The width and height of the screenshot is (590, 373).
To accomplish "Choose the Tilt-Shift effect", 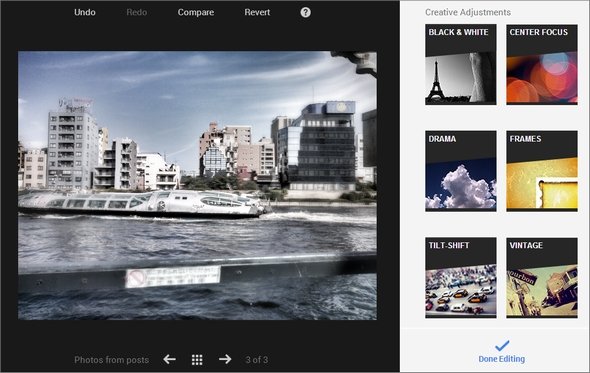I will (461, 278).
